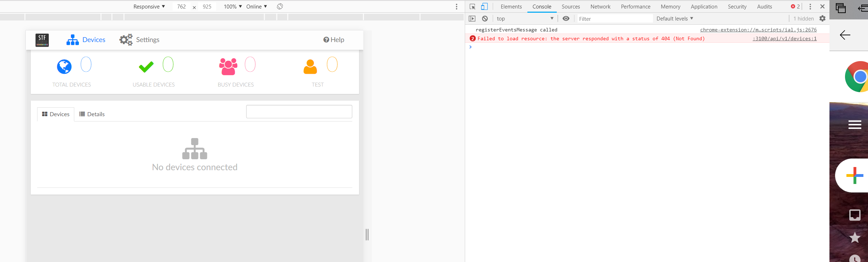Click the viewport height field 925
This screenshot has width=868, height=262.
click(207, 7)
